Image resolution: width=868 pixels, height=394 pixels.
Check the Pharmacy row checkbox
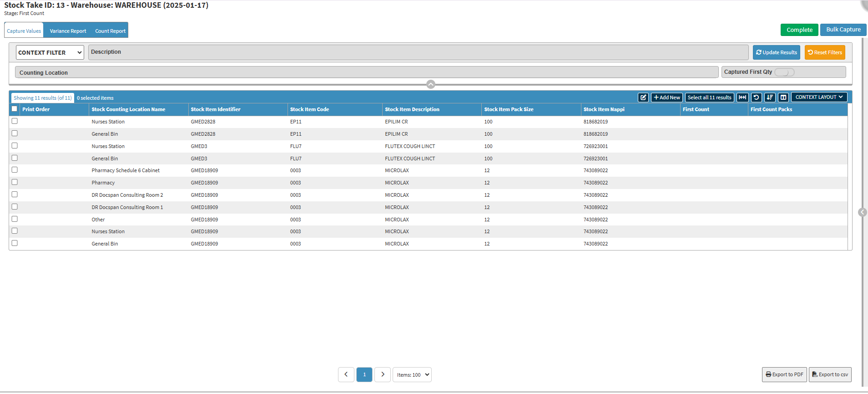point(15,182)
